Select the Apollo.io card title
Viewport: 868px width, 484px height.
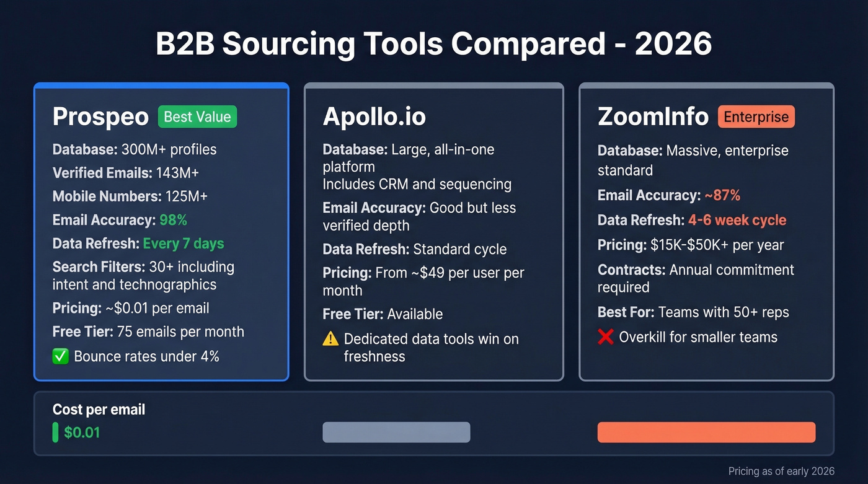click(374, 116)
